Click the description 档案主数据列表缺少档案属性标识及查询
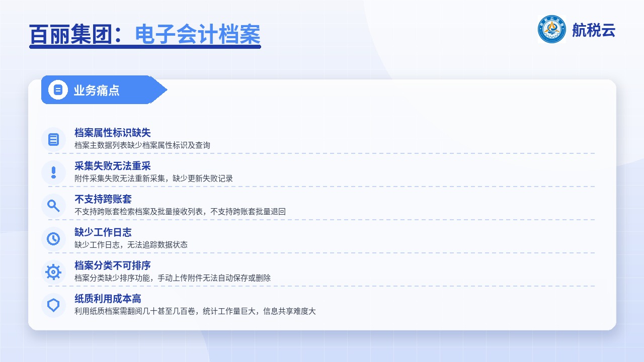The width and height of the screenshot is (644, 362). [142, 145]
